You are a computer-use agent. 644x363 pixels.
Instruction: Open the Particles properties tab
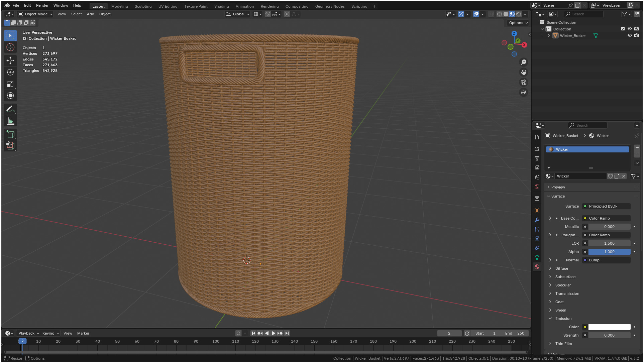[537, 229]
